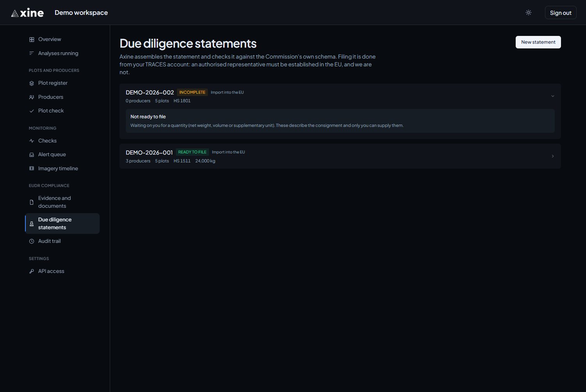Click the Overview grid icon

point(32,39)
